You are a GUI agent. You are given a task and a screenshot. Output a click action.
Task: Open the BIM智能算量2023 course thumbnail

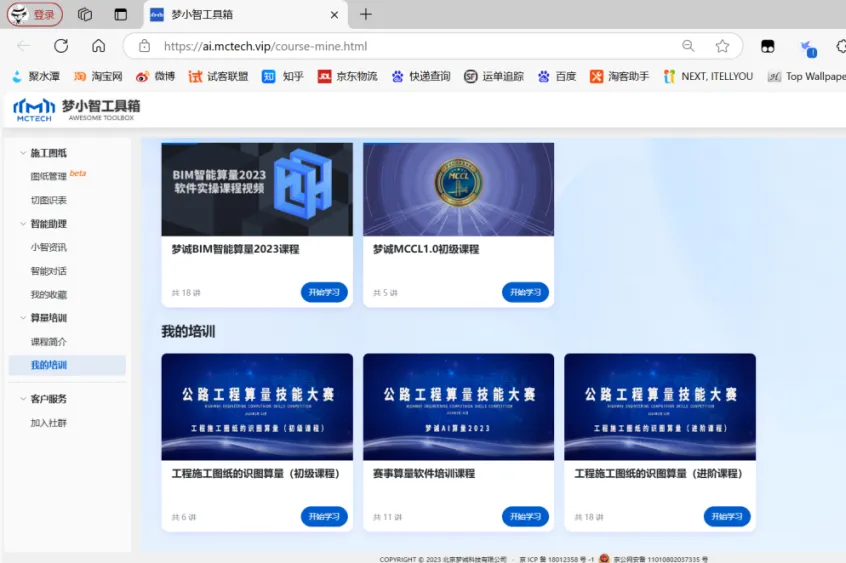[x=257, y=189]
